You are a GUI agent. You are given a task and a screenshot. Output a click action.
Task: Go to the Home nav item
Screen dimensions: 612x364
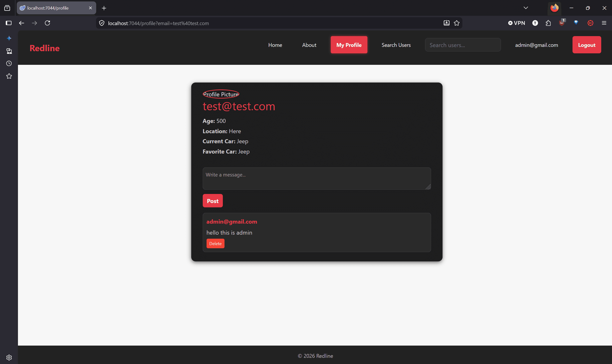tap(275, 45)
